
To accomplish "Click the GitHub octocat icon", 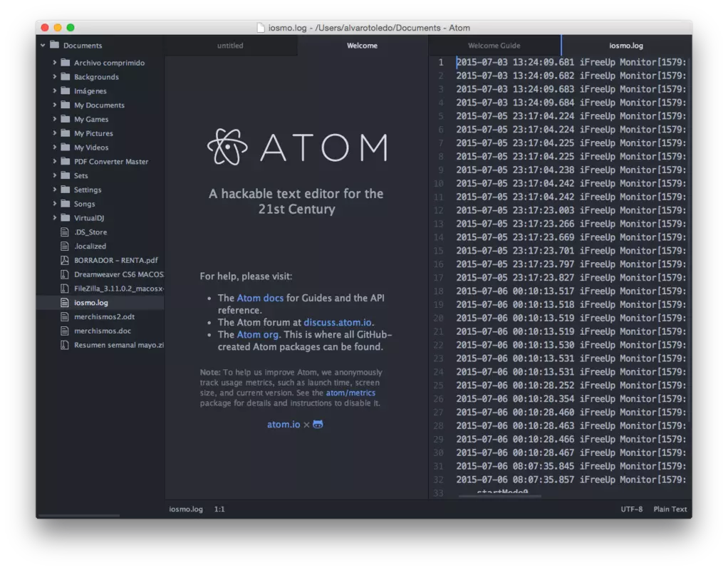I will (x=318, y=425).
